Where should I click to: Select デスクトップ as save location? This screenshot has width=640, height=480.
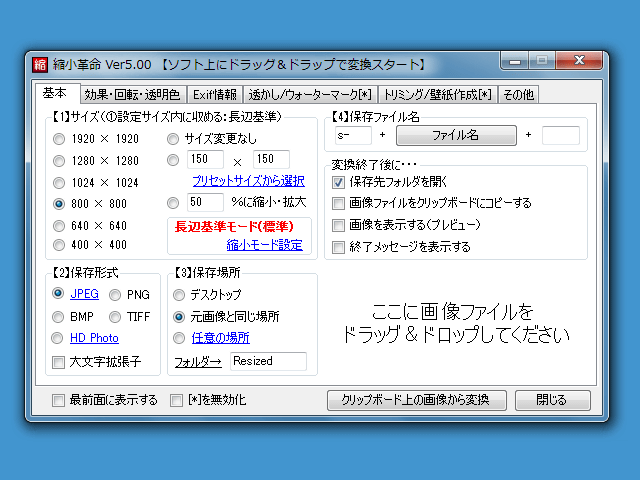[x=179, y=295]
